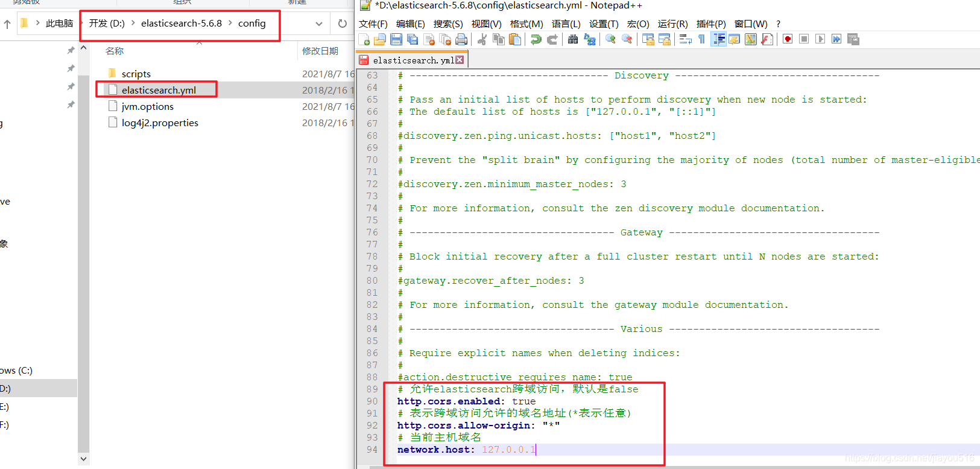Sort files by 名称 column header

coord(115,51)
